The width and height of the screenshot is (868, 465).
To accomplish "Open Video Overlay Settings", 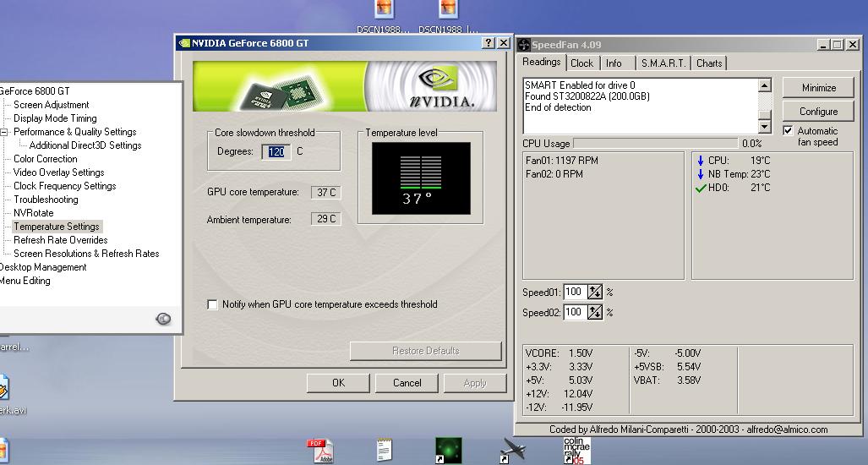I will (58, 172).
